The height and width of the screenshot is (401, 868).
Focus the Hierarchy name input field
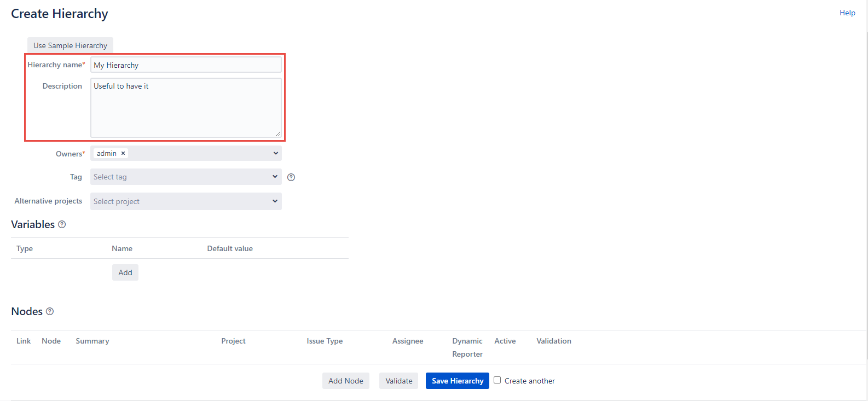[186, 65]
